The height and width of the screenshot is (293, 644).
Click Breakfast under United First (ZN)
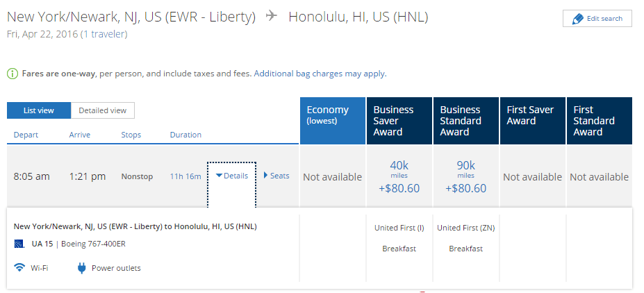coord(465,249)
